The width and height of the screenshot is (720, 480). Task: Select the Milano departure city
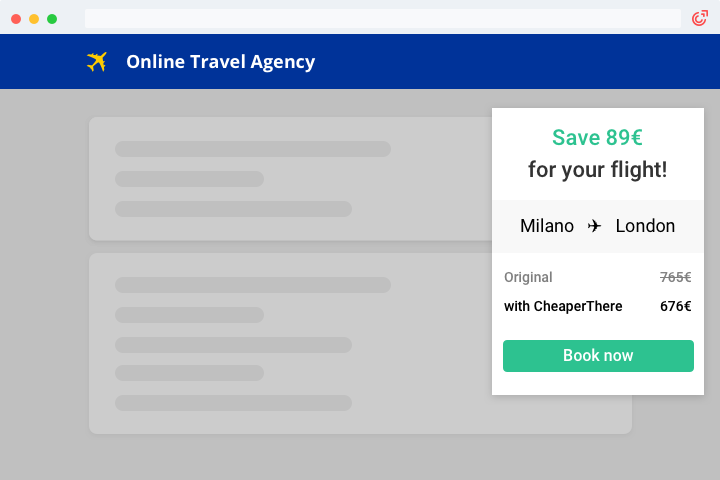tap(547, 226)
